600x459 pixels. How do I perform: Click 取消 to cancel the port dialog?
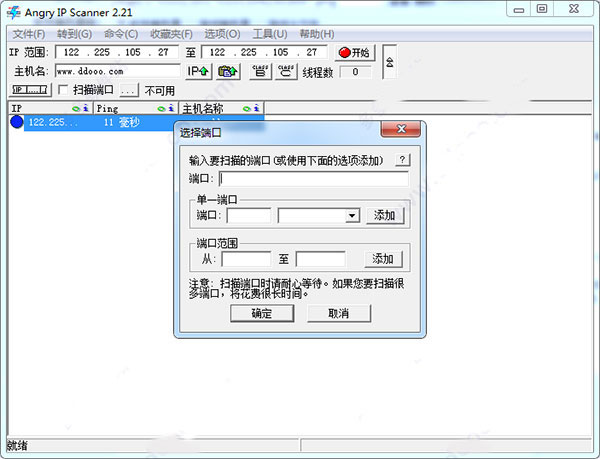tap(339, 313)
